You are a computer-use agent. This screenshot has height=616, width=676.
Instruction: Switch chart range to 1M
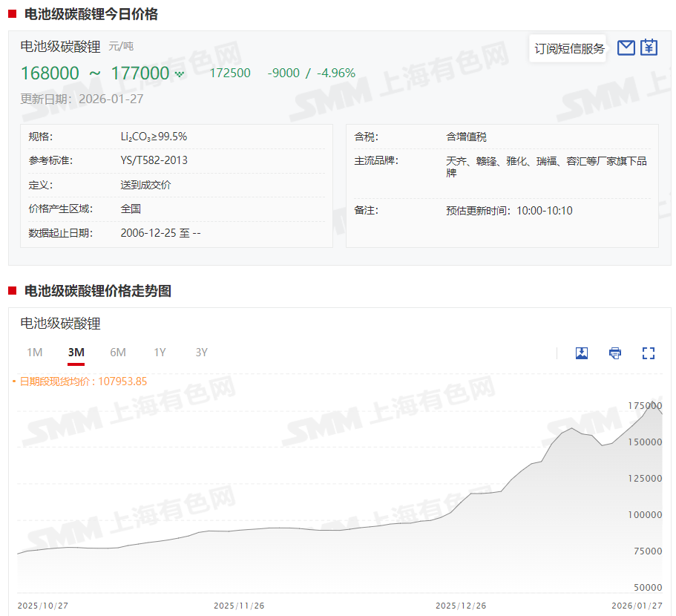(x=34, y=353)
